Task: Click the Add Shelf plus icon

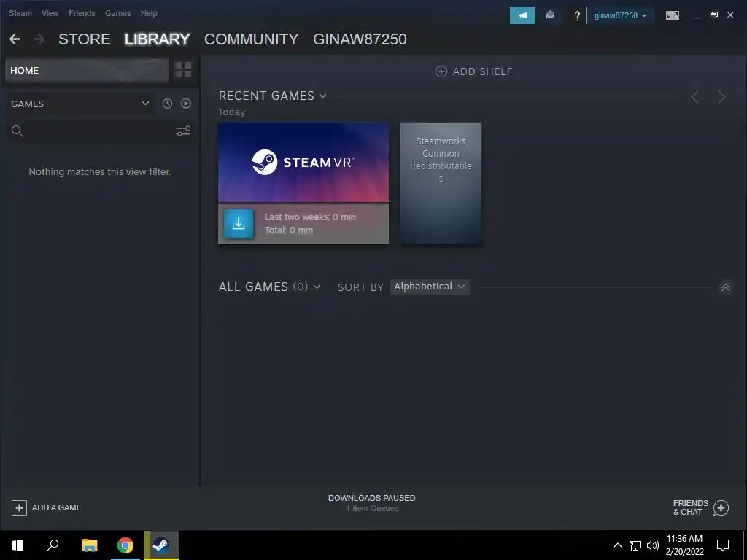Action: pyautogui.click(x=441, y=71)
